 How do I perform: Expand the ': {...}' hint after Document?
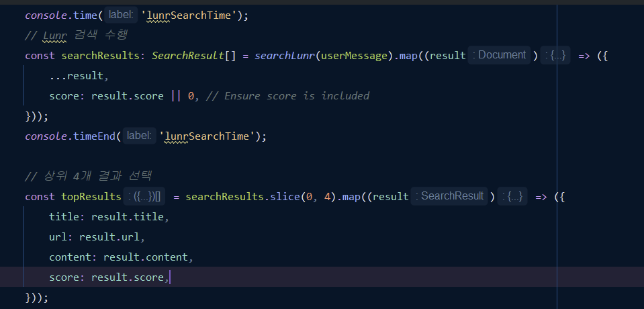tap(555, 55)
